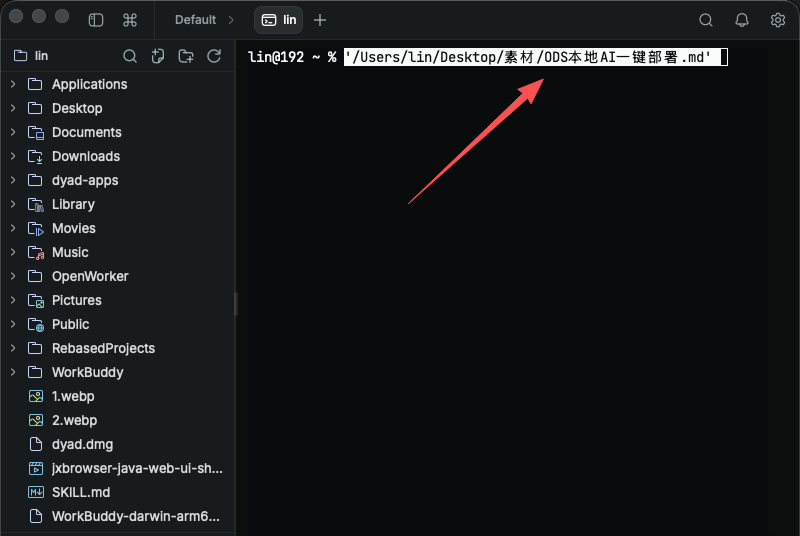Open the search icon in top bar

706,20
